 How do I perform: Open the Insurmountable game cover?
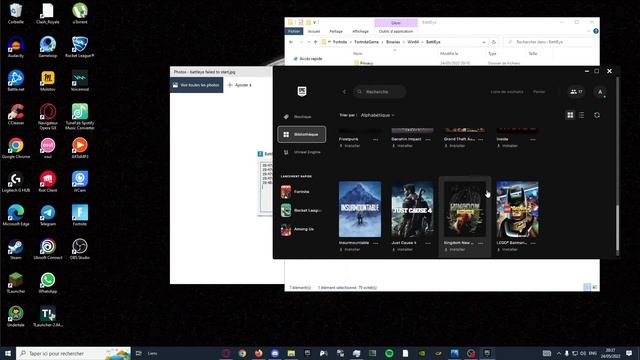[x=360, y=209]
